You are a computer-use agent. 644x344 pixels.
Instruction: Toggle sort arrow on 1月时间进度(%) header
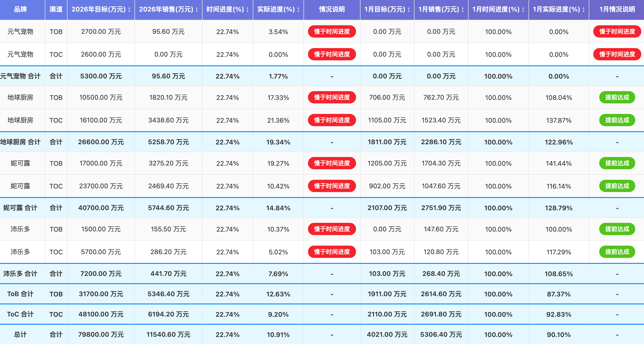pos(523,10)
